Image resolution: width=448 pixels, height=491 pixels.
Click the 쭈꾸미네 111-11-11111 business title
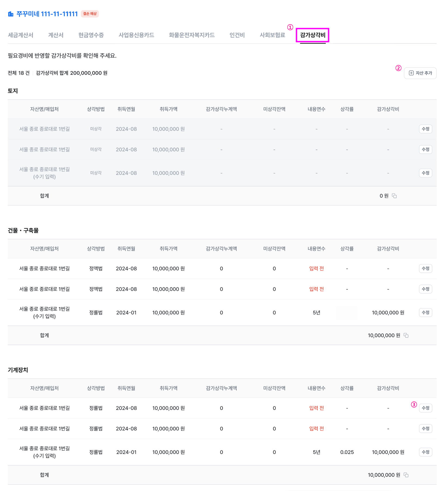[x=47, y=14]
